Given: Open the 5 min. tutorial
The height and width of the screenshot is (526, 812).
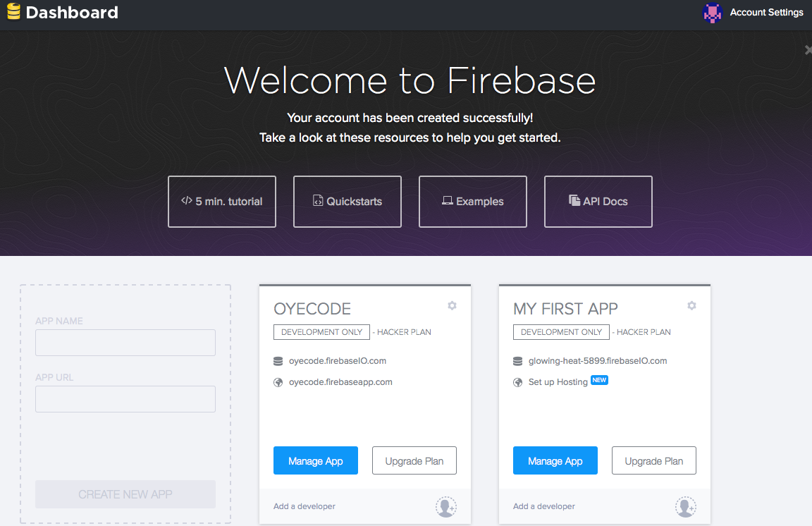Looking at the screenshot, I should [221, 202].
